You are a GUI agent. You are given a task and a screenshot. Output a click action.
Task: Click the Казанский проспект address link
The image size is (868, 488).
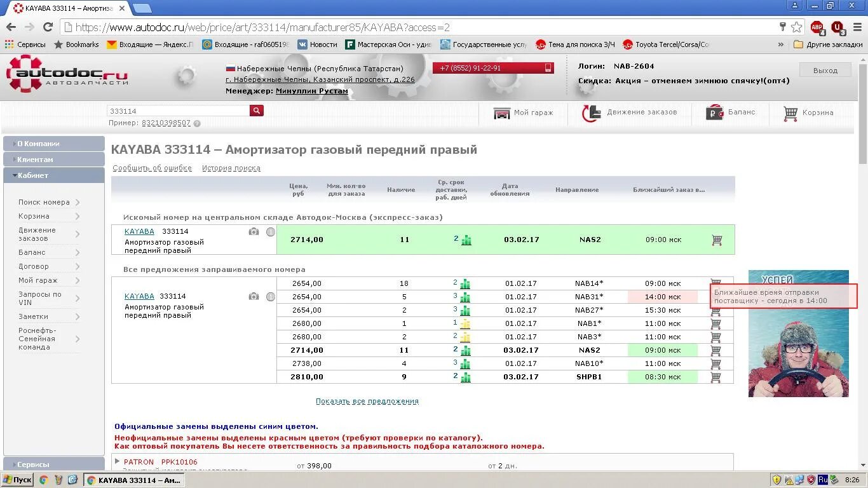[320, 79]
